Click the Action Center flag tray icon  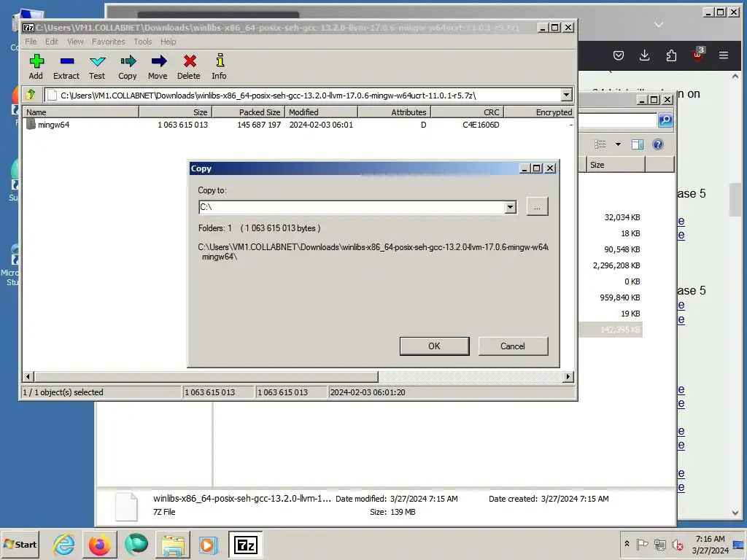[642, 544]
